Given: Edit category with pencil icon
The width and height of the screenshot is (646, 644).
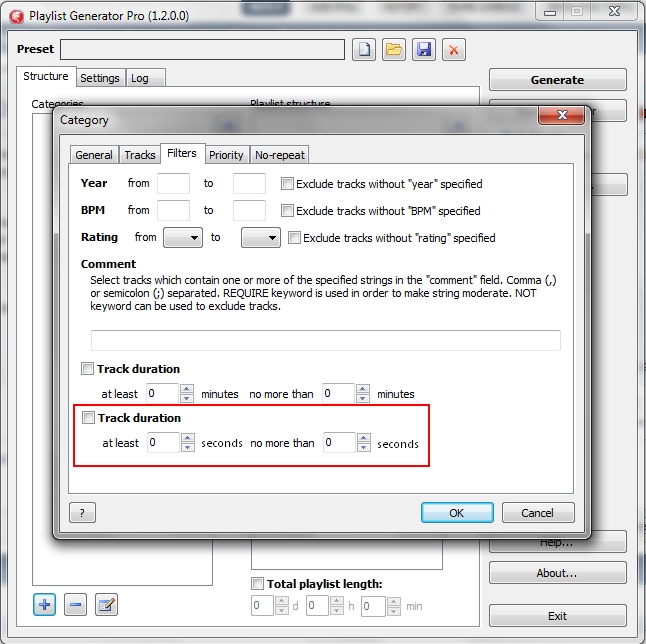Looking at the screenshot, I should (106, 604).
